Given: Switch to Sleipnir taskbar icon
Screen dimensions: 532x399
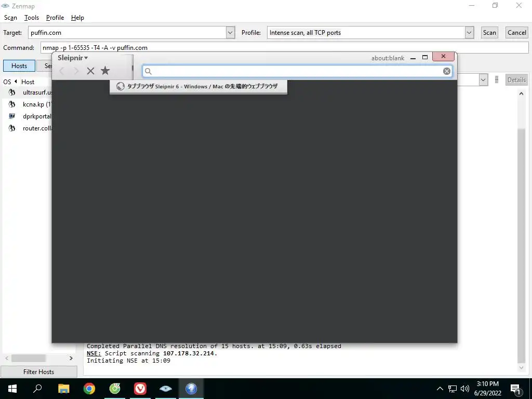Looking at the screenshot, I should coord(191,389).
